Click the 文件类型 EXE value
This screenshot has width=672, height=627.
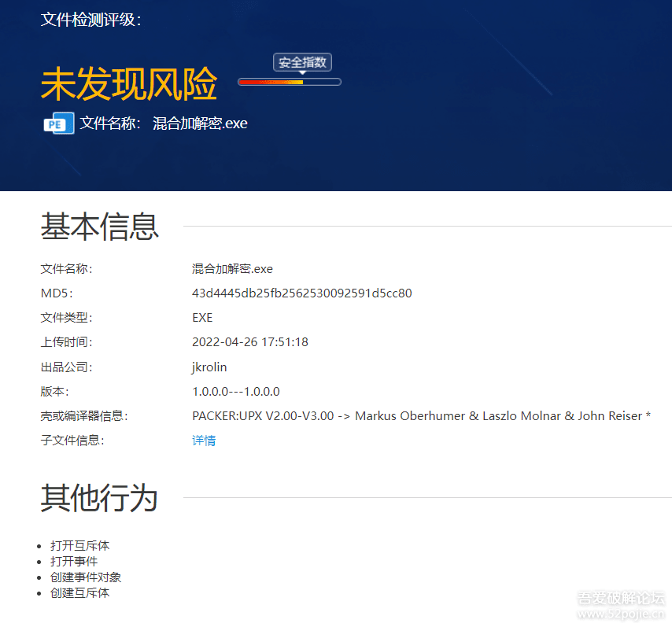202,317
